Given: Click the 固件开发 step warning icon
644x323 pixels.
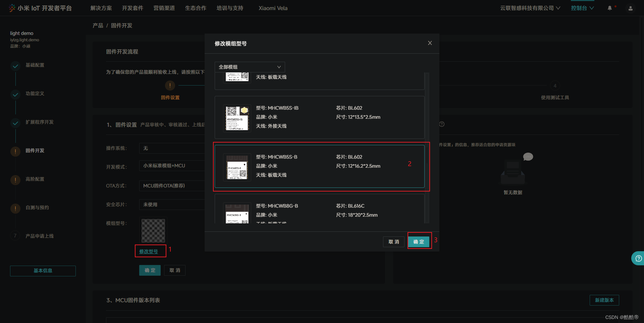Looking at the screenshot, I should click(15, 152).
